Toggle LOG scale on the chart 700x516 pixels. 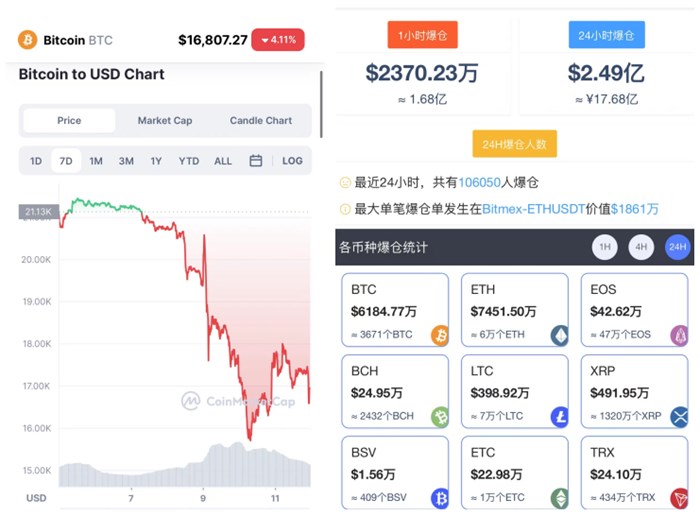coord(292,161)
